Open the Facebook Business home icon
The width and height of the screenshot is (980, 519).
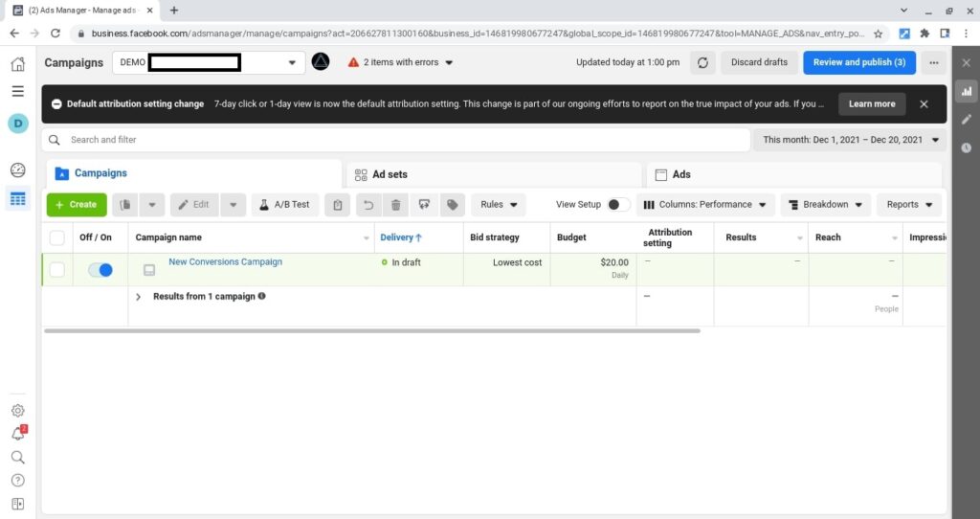click(18, 64)
